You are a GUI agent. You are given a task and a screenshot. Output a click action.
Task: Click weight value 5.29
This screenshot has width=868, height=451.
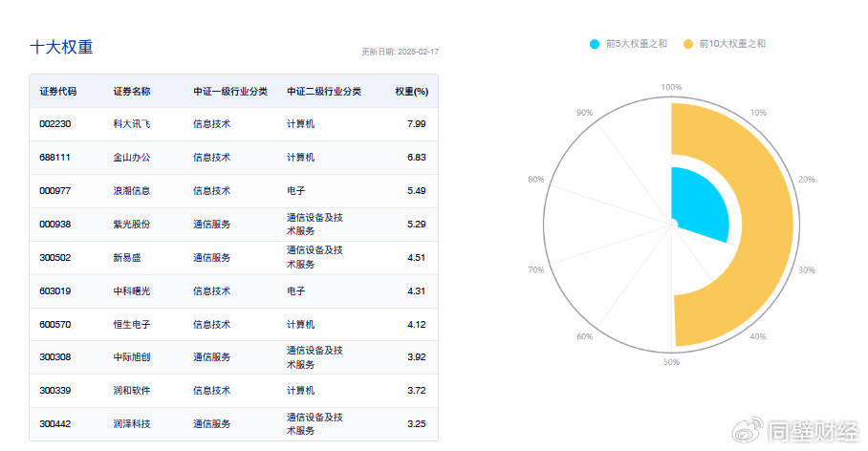[416, 225]
